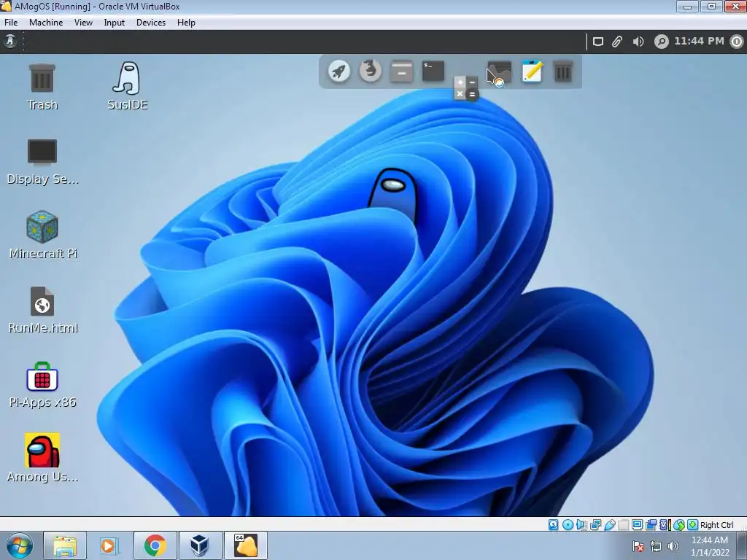This screenshot has width=747, height=560.
Task: Click the optical disc status icon
Action: coord(568,525)
